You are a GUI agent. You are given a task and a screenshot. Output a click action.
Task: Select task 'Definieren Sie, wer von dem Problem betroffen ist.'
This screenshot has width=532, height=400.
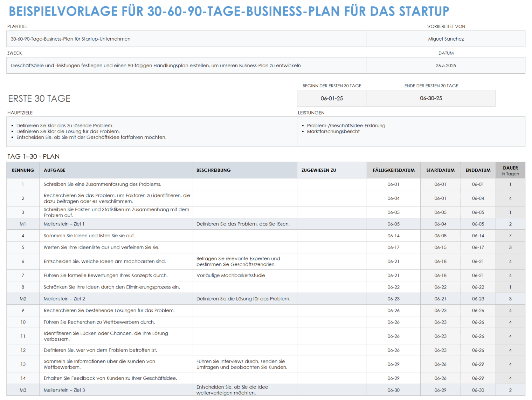click(x=116, y=350)
